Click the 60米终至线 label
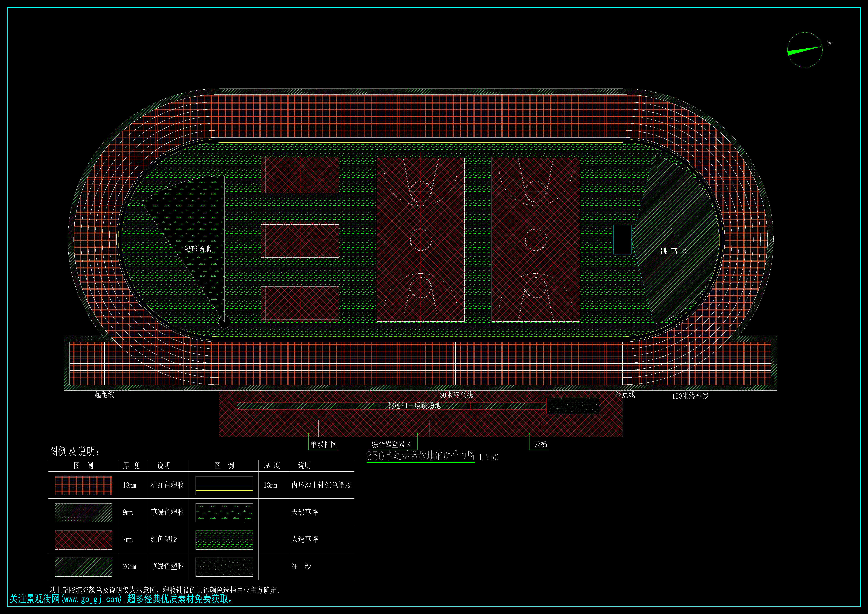 (456, 395)
